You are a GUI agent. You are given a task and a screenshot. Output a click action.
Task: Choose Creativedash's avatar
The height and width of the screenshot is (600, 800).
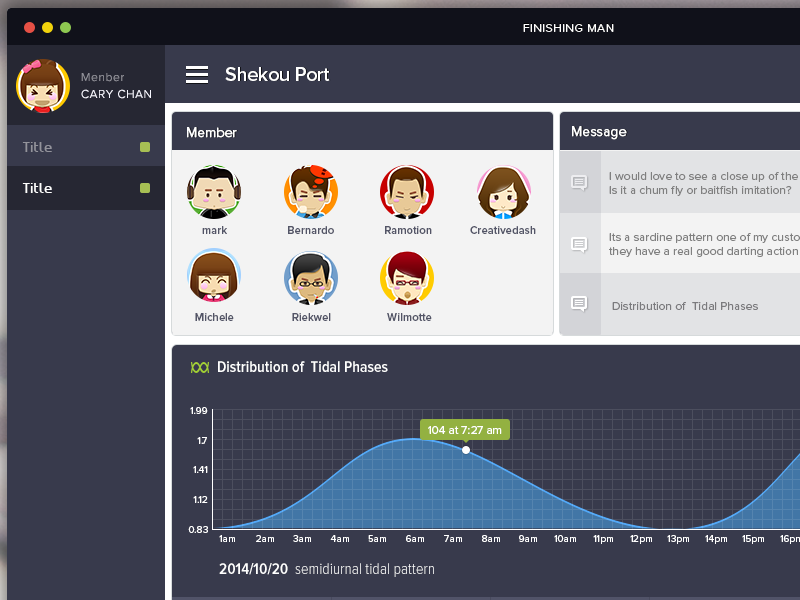[502, 192]
